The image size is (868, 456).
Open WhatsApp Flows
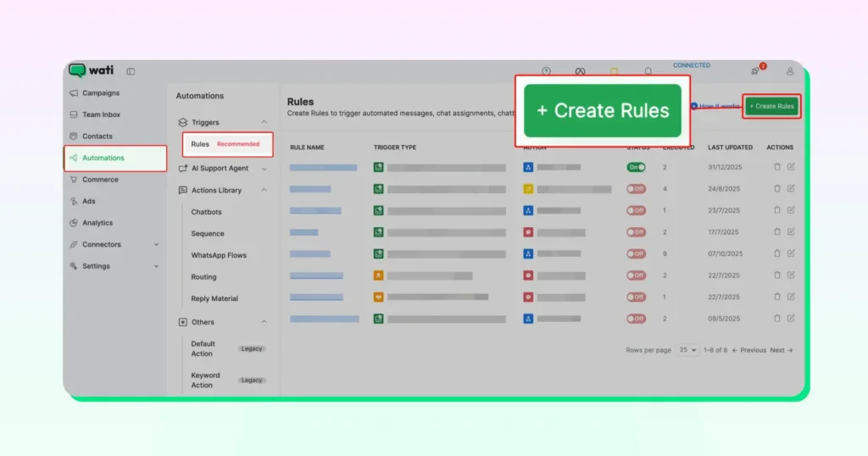click(219, 255)
